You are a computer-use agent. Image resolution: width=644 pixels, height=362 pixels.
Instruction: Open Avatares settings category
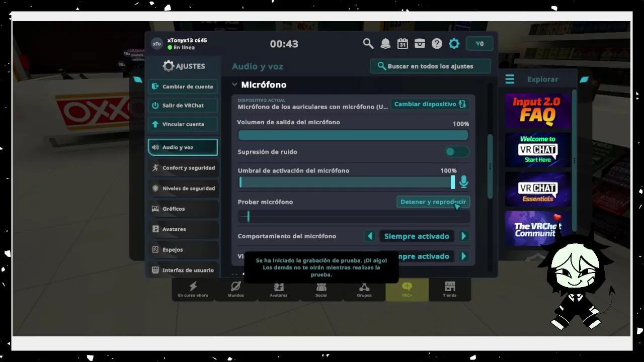click(183, 229)
